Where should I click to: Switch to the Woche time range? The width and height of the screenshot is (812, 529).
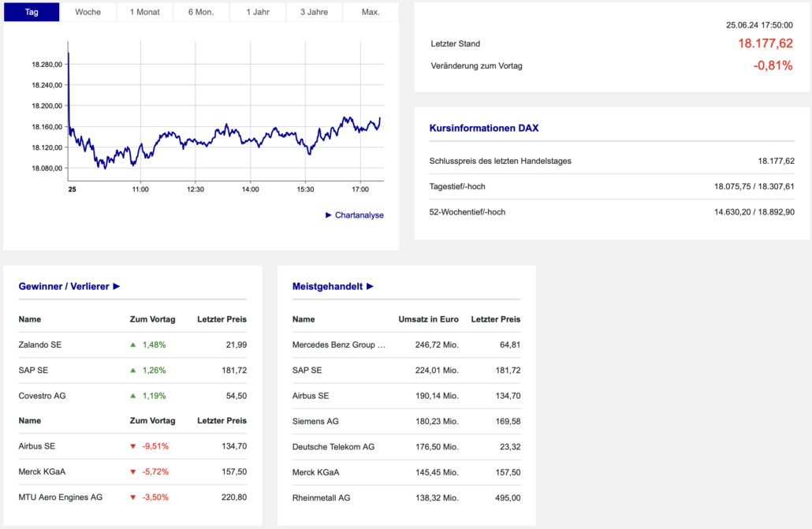[88, 12]
